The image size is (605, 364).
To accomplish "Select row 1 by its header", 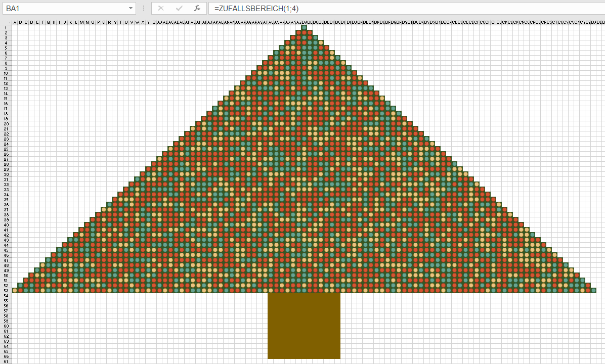I will point(6,28).
